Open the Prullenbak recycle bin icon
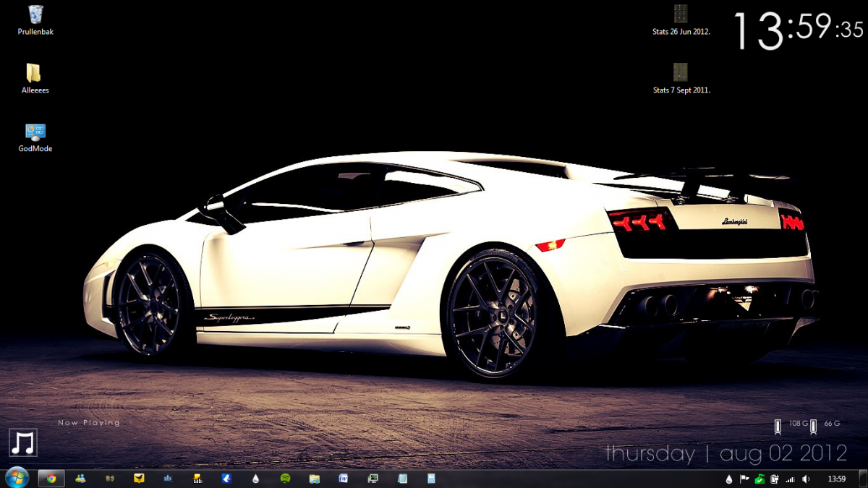This screenshot has height=488, width=868. pos(35,20)
